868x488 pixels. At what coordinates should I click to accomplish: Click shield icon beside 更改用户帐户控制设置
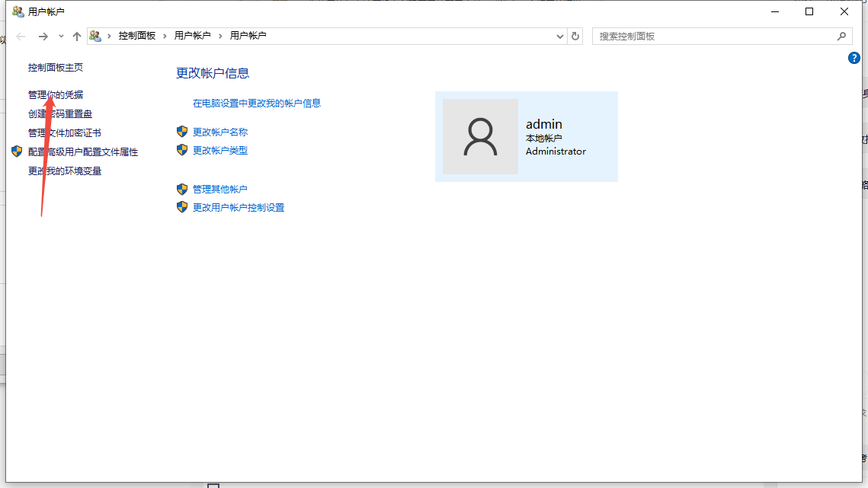point(181,207)
